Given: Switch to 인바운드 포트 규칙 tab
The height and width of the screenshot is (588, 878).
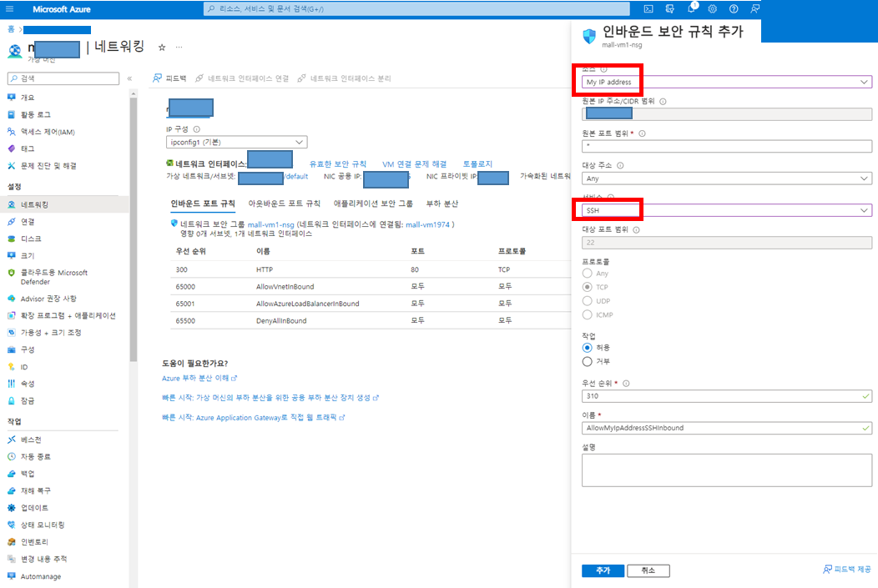Looking at the screenshot, I should (x=203, y=204).
